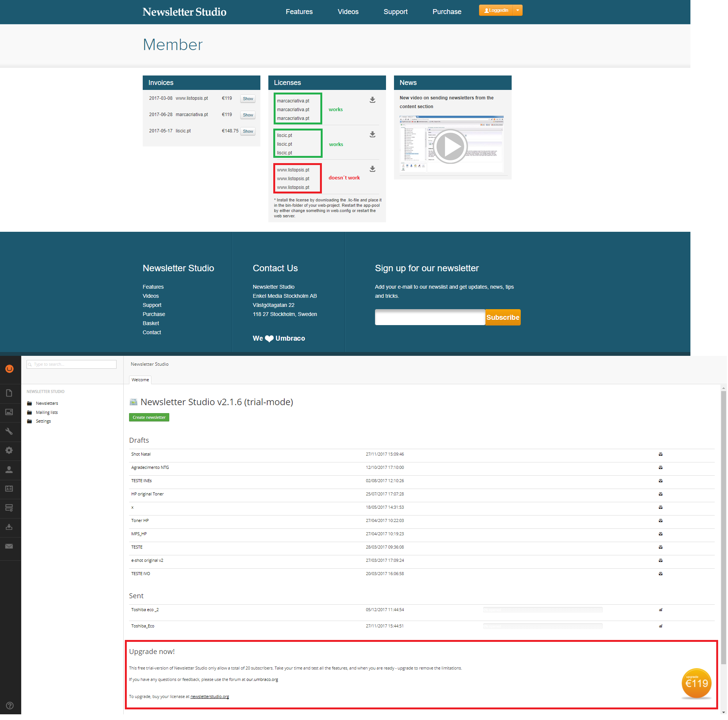Click the progress bar for Toshiba_Eco
The width and height of the screenshot is (728, 720).
pos(543,626)
